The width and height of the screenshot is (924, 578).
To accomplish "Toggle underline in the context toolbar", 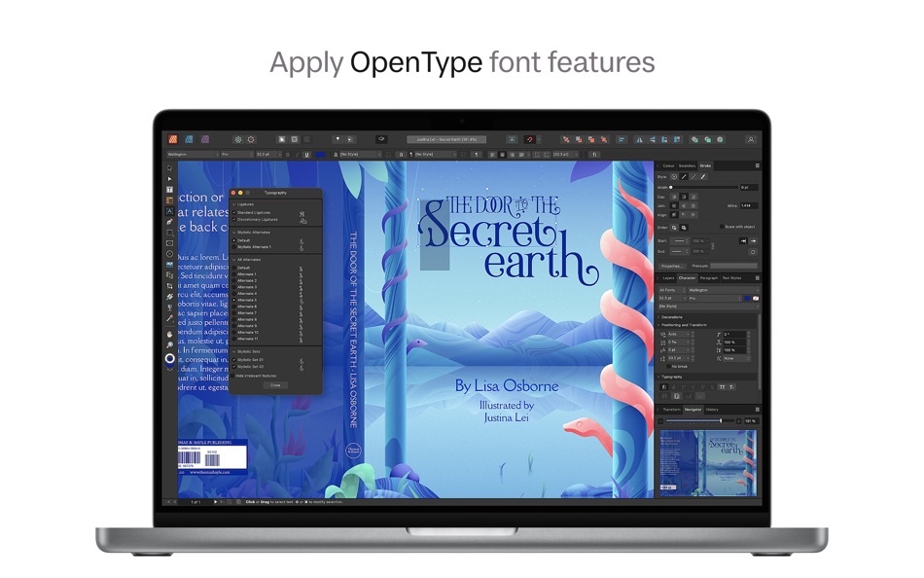I will tap(306, 155).
